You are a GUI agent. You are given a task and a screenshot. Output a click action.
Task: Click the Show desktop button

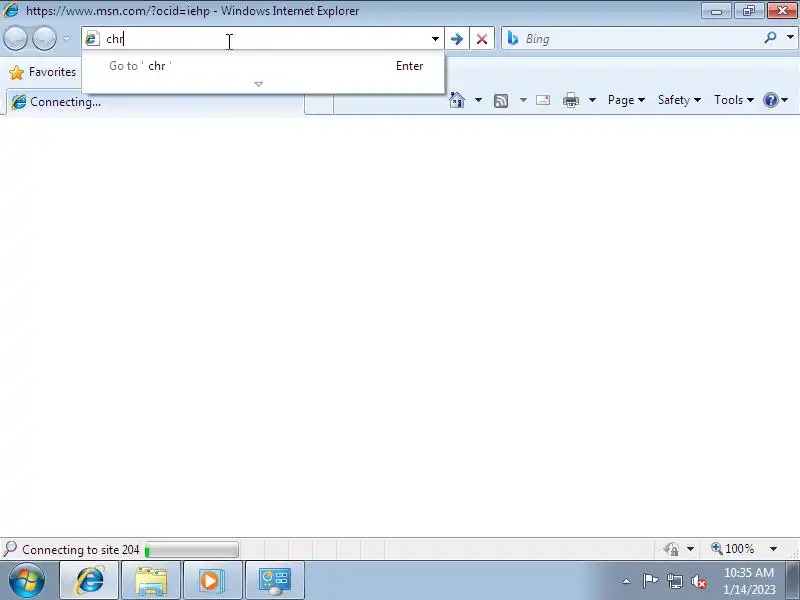(793, 580)
